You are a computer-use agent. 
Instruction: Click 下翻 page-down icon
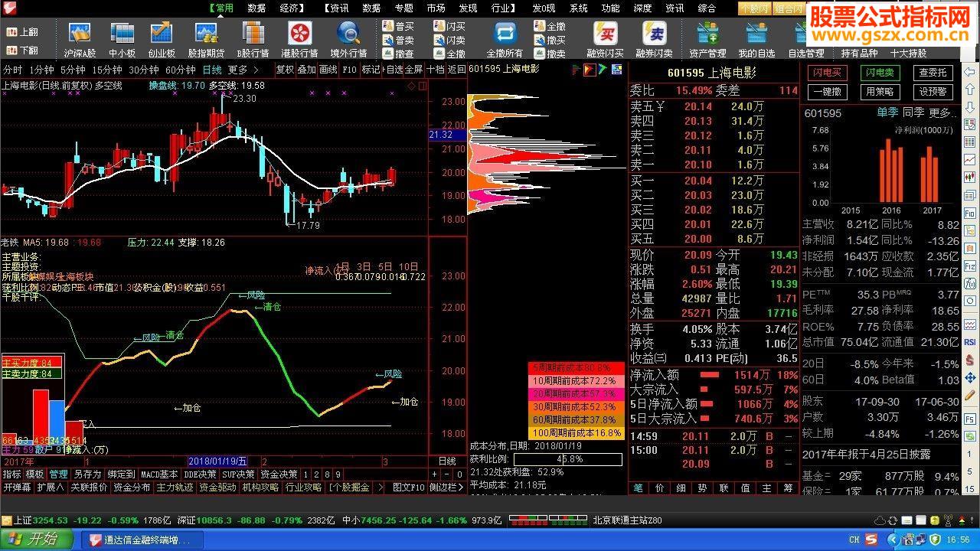(21, 51)
